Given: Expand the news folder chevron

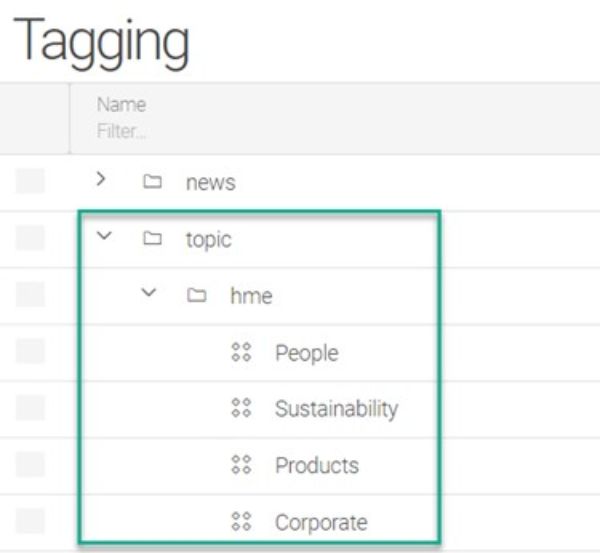Looking at the screenshot, I should pos(101,179).
